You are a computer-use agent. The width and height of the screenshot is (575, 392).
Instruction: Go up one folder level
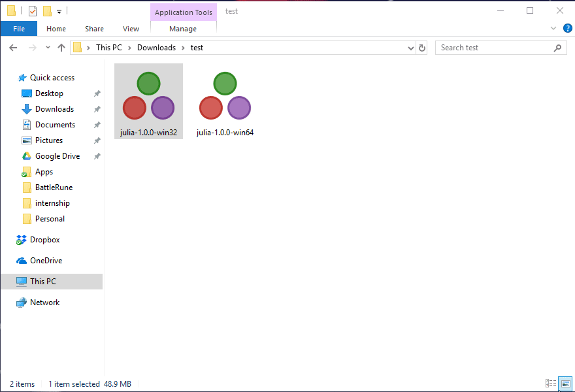click(61, 48)
